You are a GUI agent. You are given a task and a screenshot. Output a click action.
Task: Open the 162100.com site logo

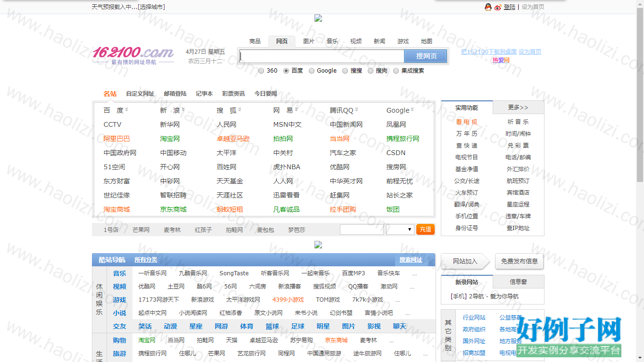pos(133,55)
